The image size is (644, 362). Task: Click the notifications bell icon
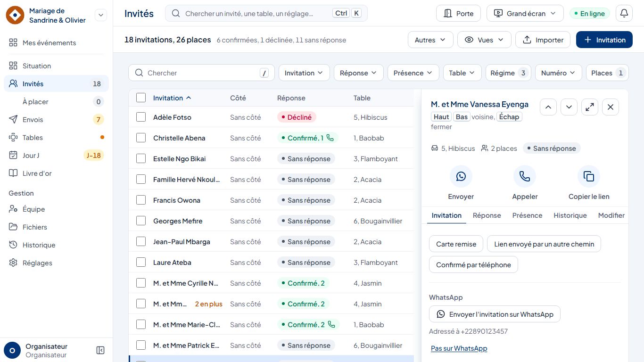[624, 13]
